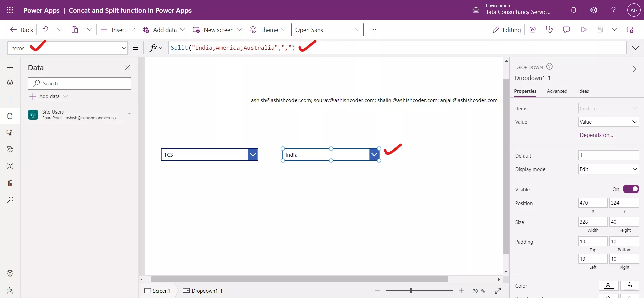Click the formula bar Split expression
The height and width of the screenshot is (298, 644).
233,48
